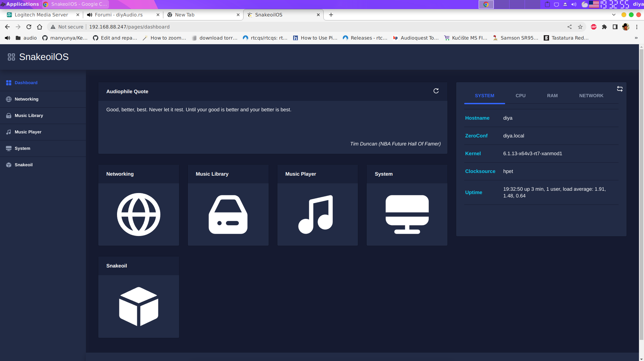Open the audio bookmarks folder

click(26, 38)
